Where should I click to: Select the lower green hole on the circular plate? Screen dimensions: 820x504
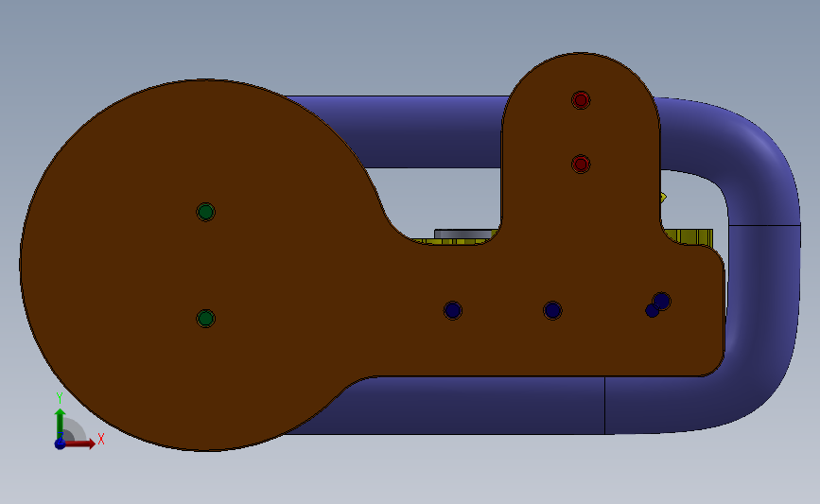click(x=205, y=318)
